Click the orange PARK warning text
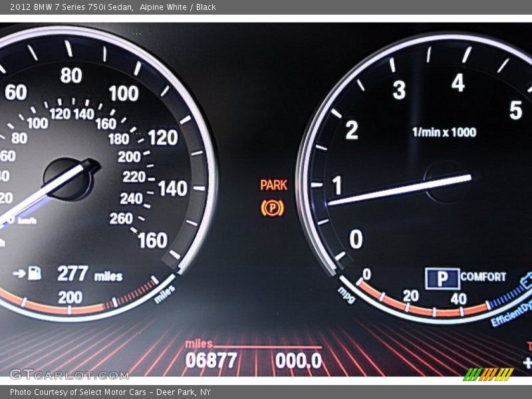This screenshot has width=532, height=399. pos(273,185)
